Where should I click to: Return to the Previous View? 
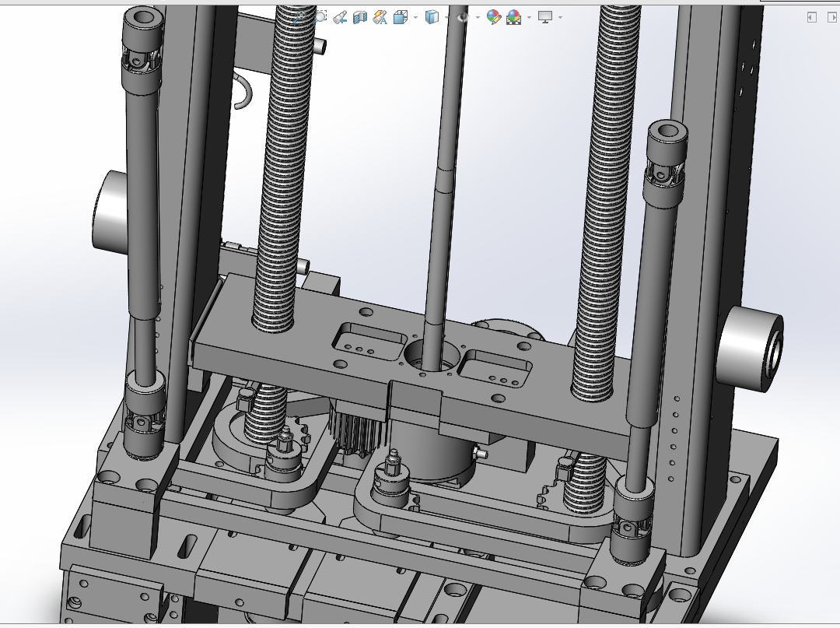coord(340,17)
